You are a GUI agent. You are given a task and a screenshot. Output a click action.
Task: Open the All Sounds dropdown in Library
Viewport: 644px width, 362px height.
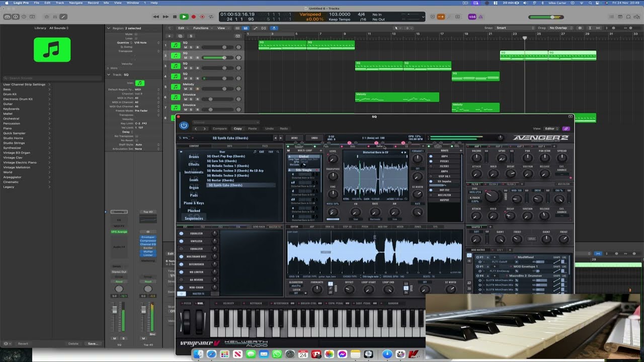[59, 28]
